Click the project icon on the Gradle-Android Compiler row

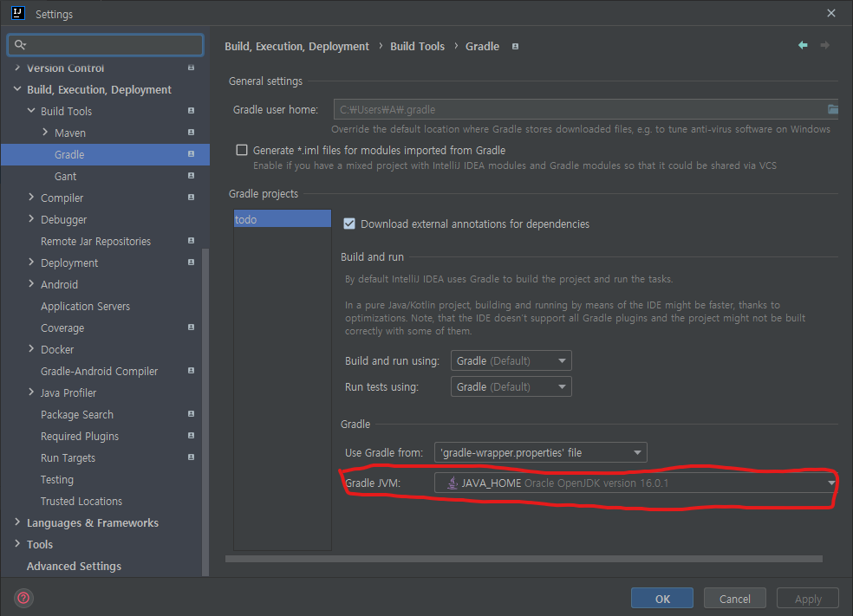(x=191, y=371)
